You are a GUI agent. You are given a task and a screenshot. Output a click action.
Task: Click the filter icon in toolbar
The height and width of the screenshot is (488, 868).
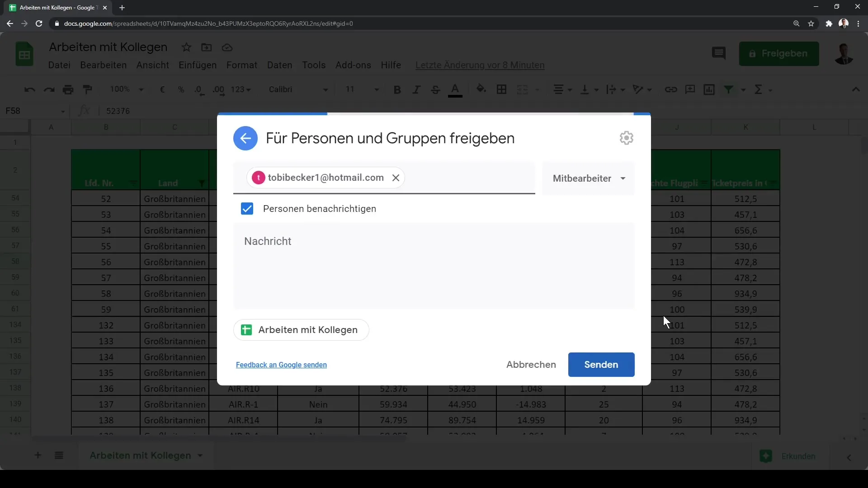coord(728,89)
